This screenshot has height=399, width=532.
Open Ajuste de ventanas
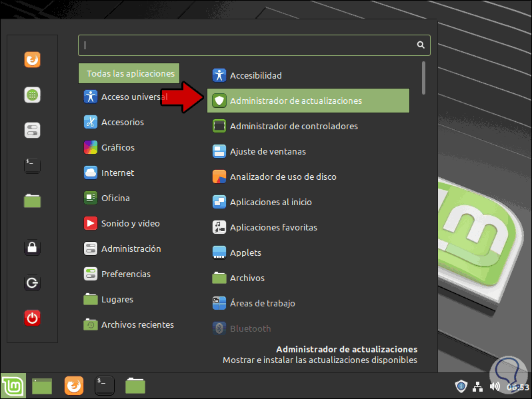tap(308, 151)
